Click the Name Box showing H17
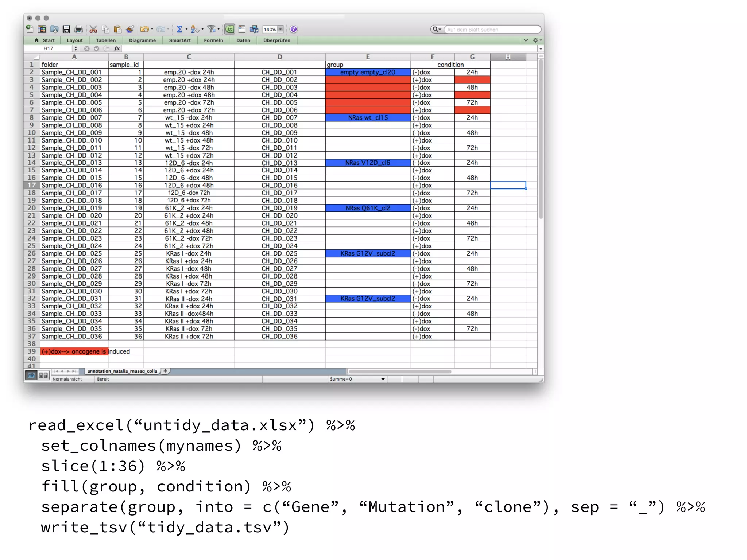This screenshot has height=560, width=747. click(49, 48)
